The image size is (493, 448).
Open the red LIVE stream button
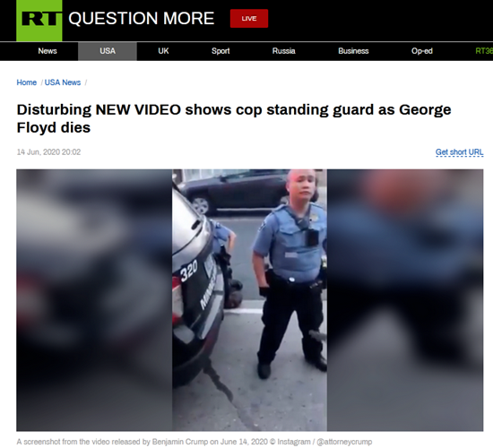tap(249, 19)
